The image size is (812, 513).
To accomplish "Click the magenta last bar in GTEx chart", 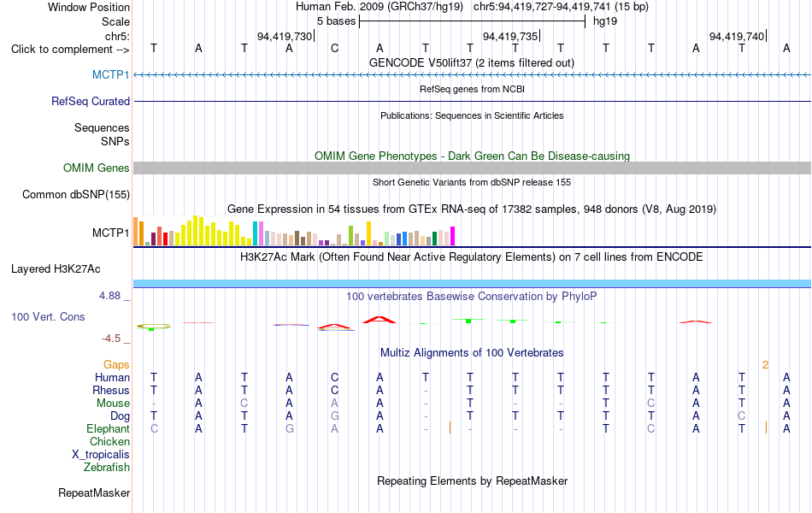I will pos(453,236).
